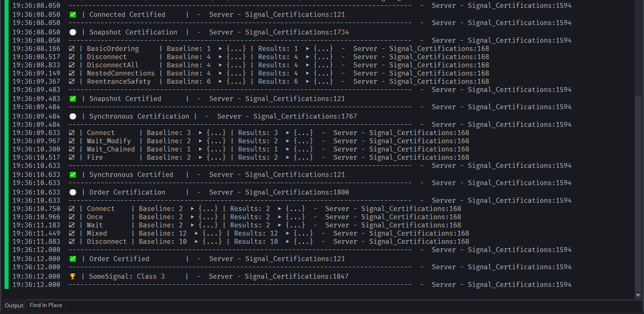Open the Signal_Certifications:1800 source link
This screenshot has width=644, height=314.
point(297,192)
